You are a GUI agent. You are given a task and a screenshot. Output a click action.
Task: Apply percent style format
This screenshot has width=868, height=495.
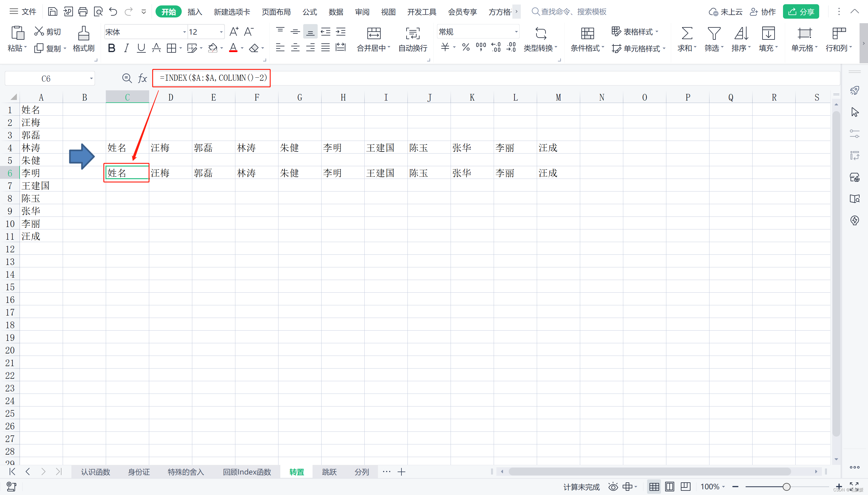[466, 47]
